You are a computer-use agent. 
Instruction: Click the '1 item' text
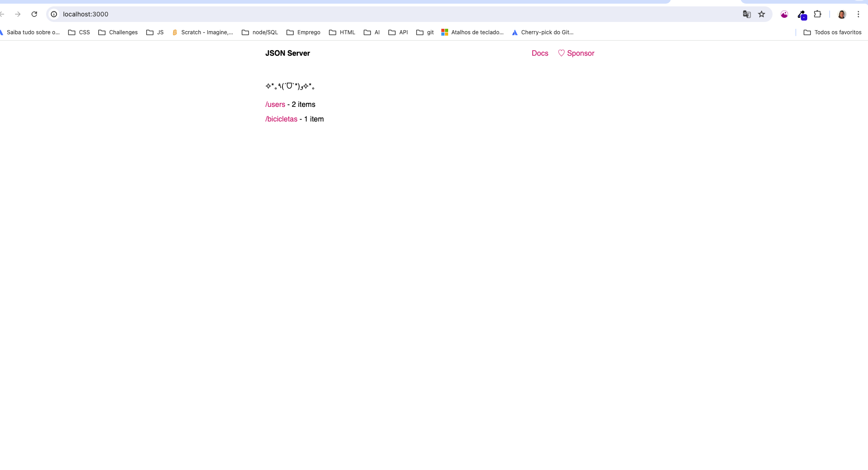(x=314, y=119)
